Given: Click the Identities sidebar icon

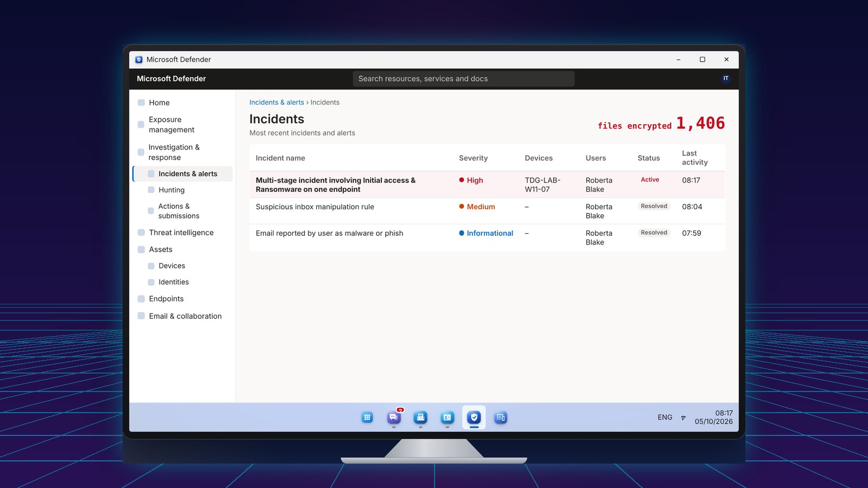Looking at the screenshot, I should (151, 282).
